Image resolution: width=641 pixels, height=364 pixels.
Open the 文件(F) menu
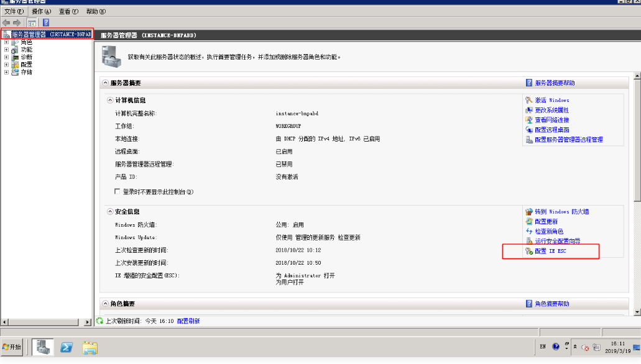click(14, 11)
